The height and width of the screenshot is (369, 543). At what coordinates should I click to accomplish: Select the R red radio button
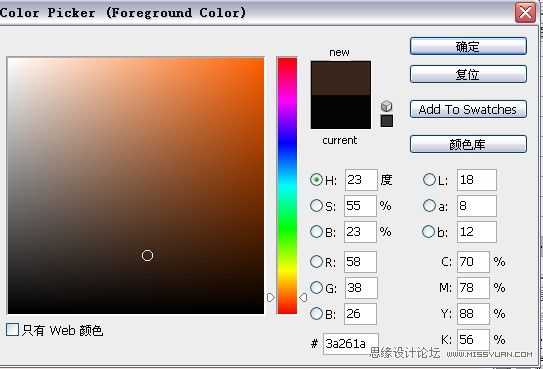[x=317, y=261]
